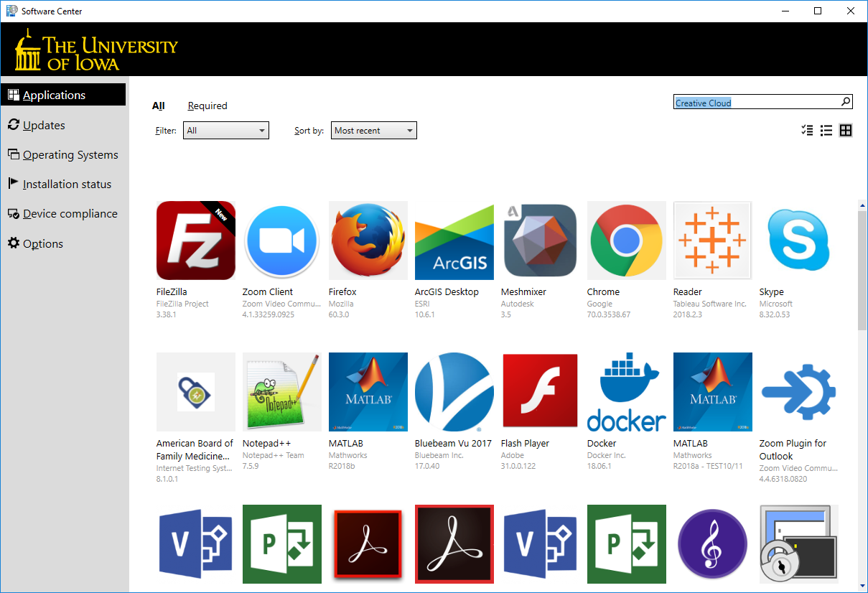
Task: Enable multi-select view mode
Action: click(x=806, y=130)
